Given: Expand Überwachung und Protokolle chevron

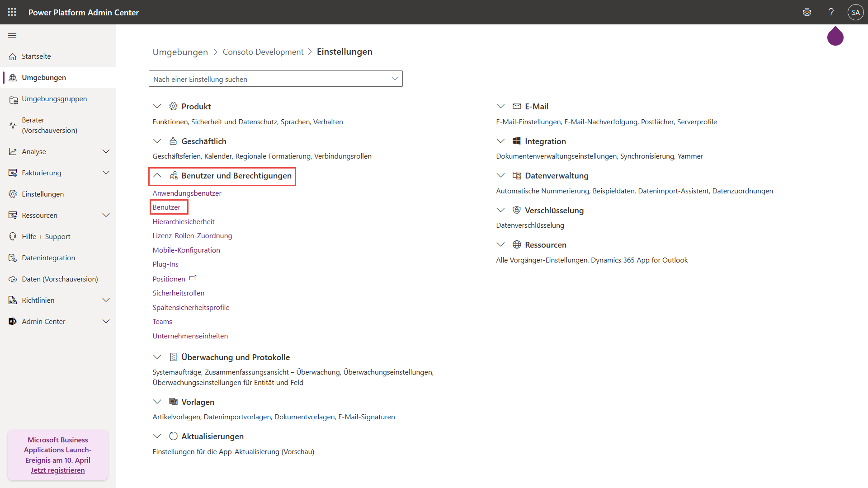Looking at the screenshot, I should pyautogui.click(x=157, y=357).
